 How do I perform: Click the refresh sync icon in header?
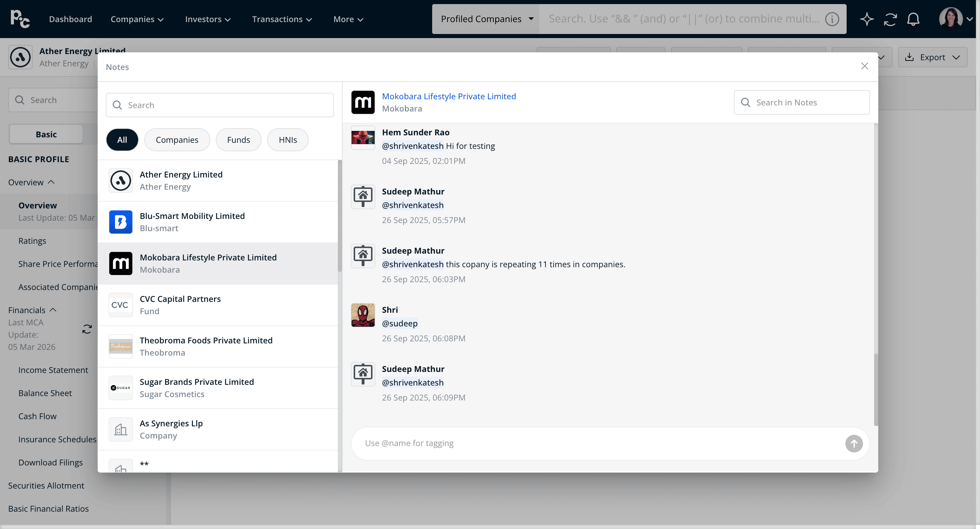(890, 19)
